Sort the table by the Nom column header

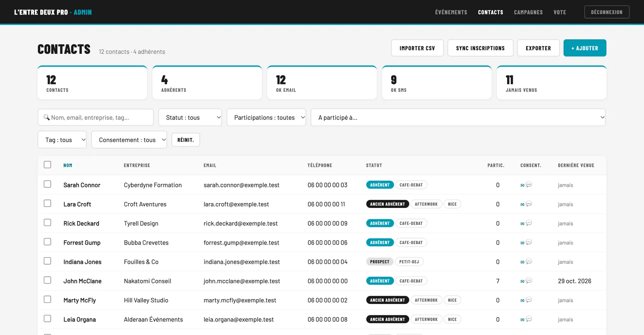pyautogui.click(x=68, y=165)
